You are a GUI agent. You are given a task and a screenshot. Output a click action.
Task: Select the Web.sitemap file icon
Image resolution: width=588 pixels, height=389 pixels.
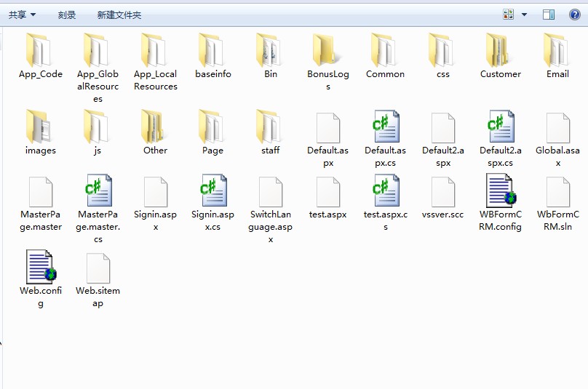(x=98, y=268)
